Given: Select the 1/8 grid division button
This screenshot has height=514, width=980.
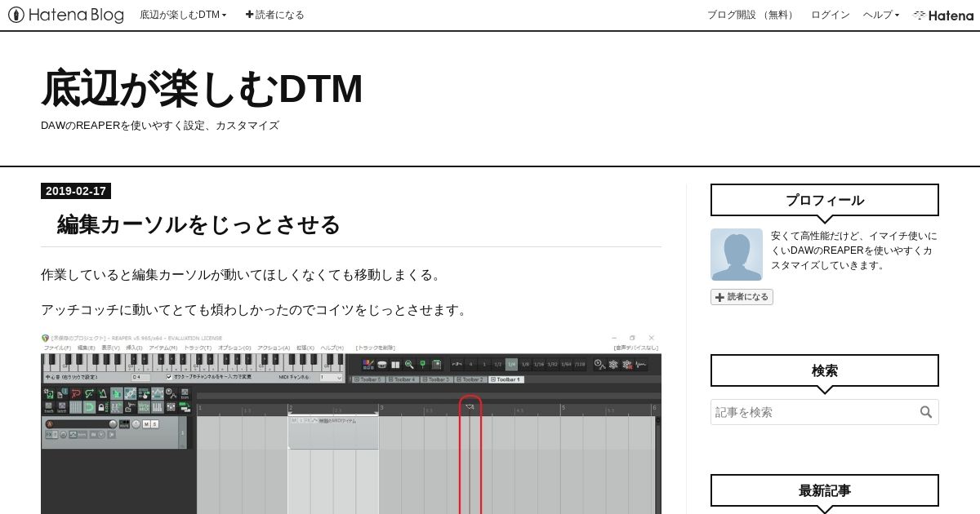Looking at the screenshot, I should click(525, 364).
